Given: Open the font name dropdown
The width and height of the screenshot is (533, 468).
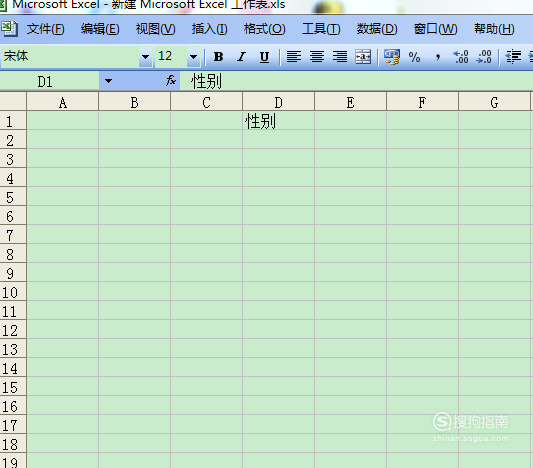Looking at the screenshot, I should (x=145, y=57).
